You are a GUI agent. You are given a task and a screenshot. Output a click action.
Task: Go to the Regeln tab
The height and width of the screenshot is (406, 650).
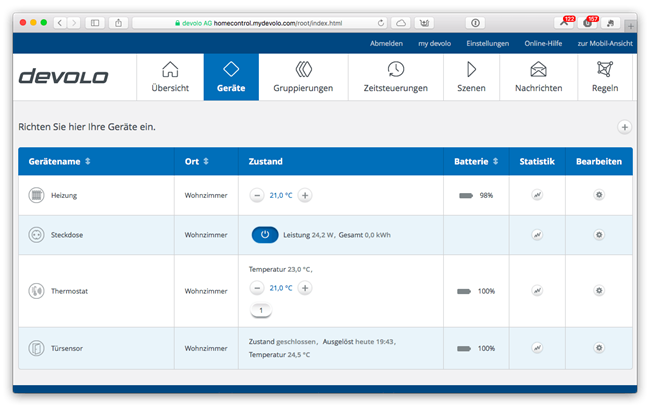[604, 78]
